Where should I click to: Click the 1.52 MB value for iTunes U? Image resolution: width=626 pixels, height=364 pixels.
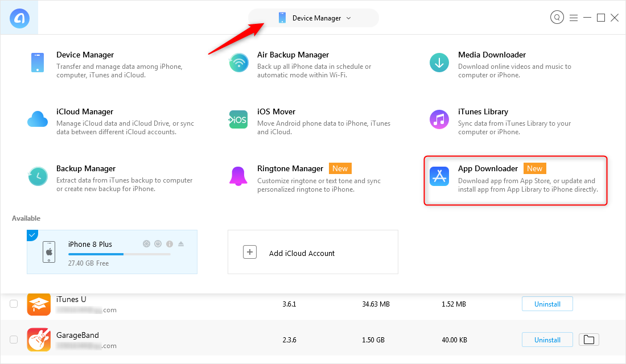[454, 304]
